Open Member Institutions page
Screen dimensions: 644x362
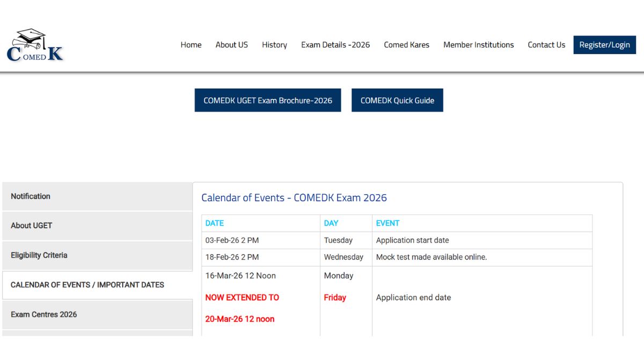[x=478, y=45]
